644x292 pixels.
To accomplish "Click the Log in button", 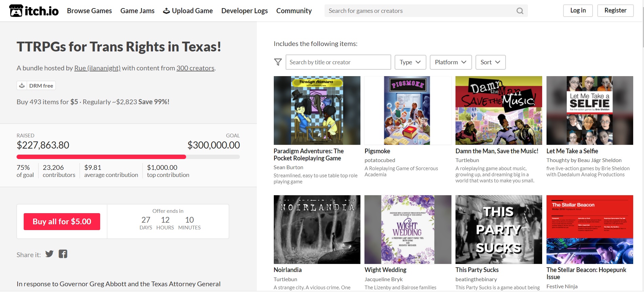I will [x=578, y=10].
